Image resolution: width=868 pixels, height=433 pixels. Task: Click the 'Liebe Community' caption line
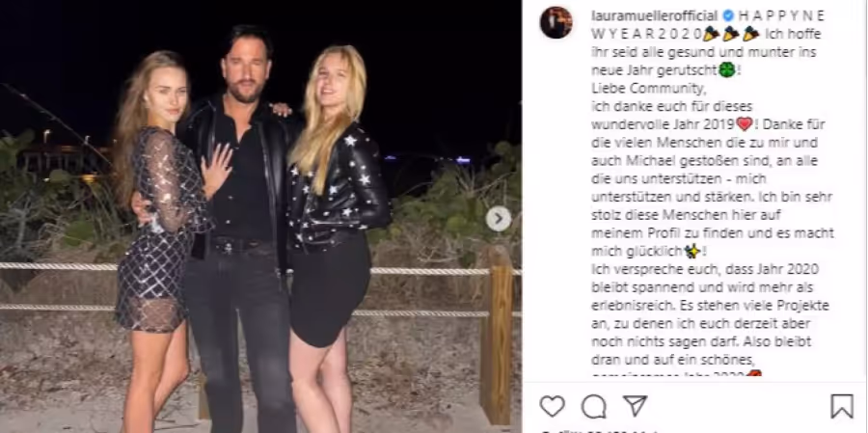(649, 88)
